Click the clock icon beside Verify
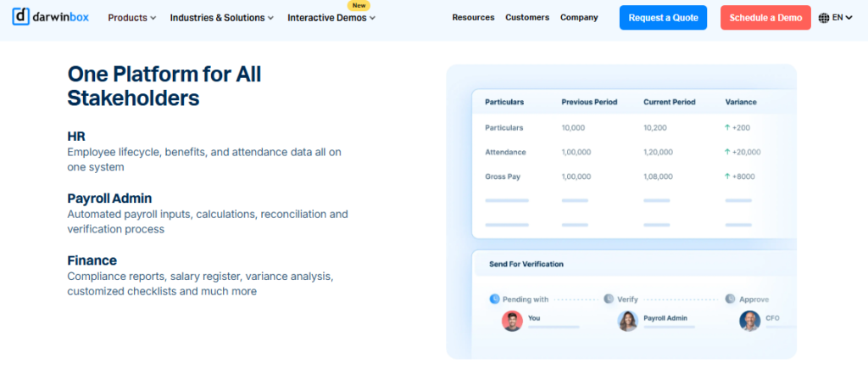868x375 pixels. [609, 299]
